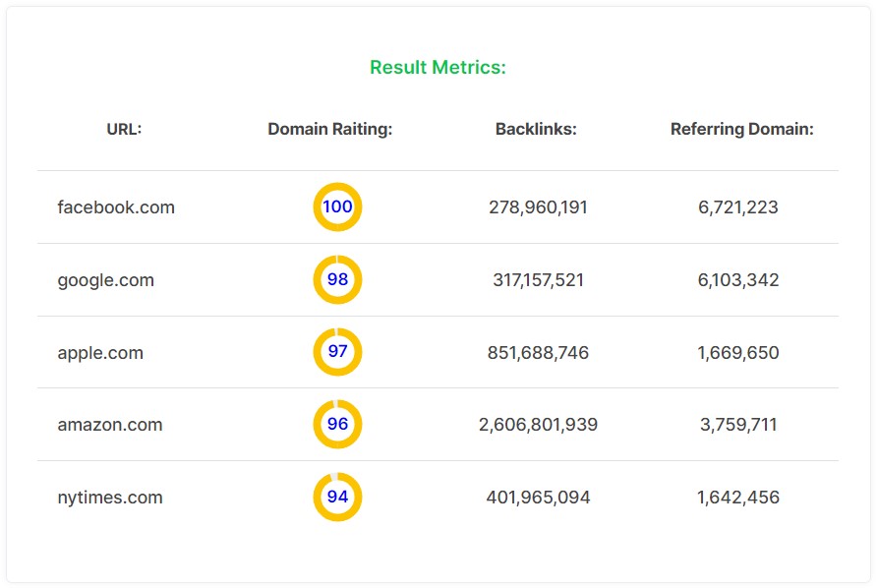Viewport: 877px width, 588px height.
Task: Click the Domain Rating badge for facebook.com
Action: click(x=338, y=207)
